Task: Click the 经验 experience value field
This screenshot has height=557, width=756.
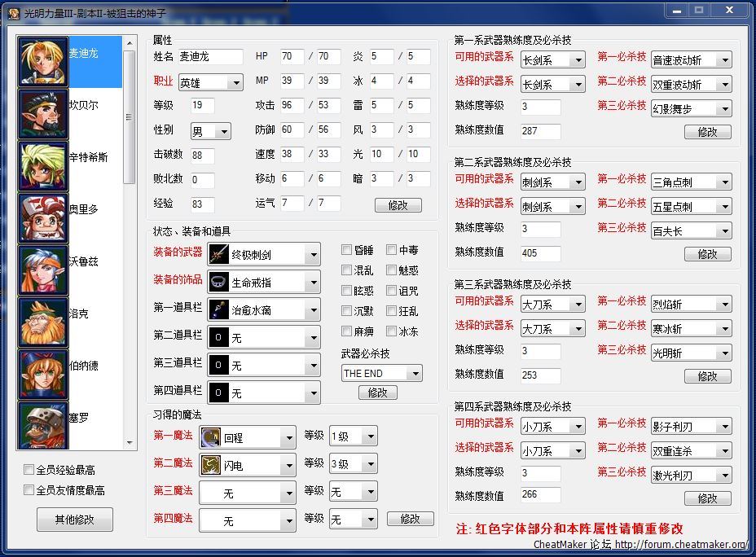Action: click(203, 204)
